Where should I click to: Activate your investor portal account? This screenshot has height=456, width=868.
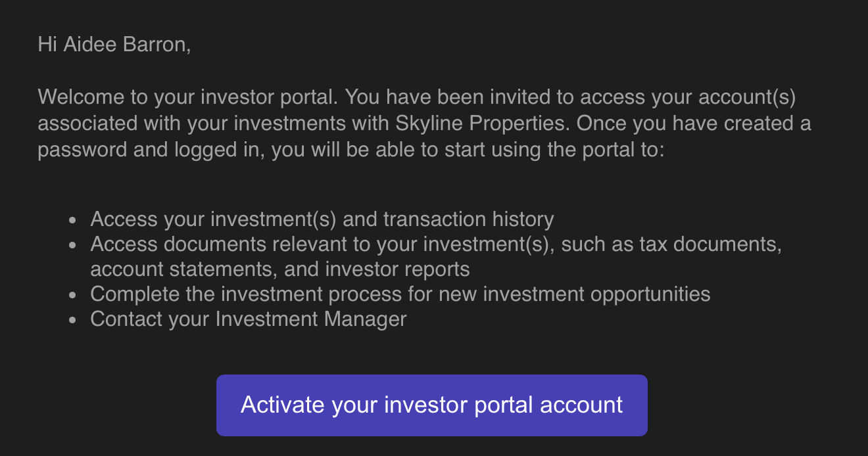[x=432, y=405]
